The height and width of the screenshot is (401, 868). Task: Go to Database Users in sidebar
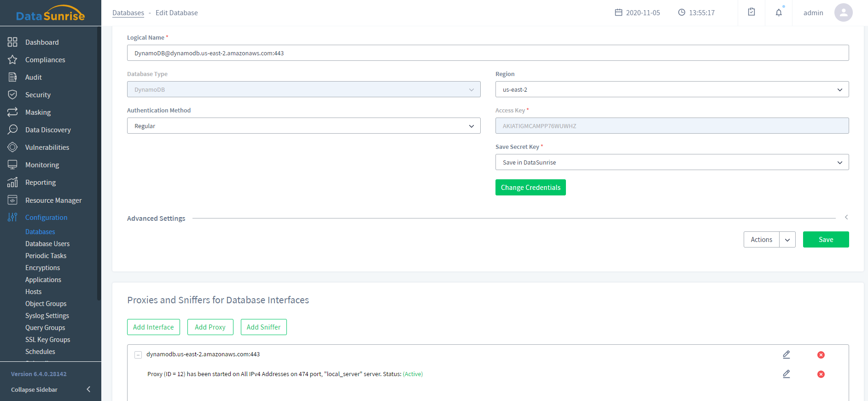[x=47, y=244]
